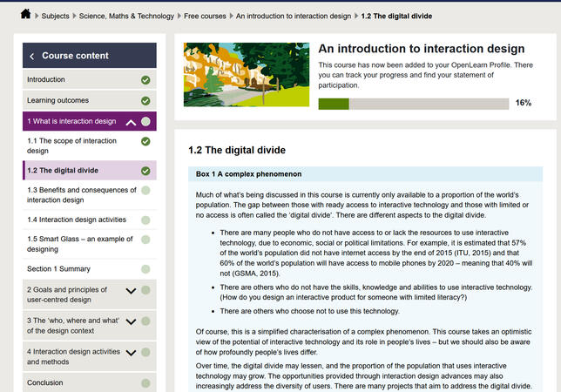Collapse the 1 What is interaction design section
The width and height of the screenshot is (561, 392).
click(x=131, y=122)
